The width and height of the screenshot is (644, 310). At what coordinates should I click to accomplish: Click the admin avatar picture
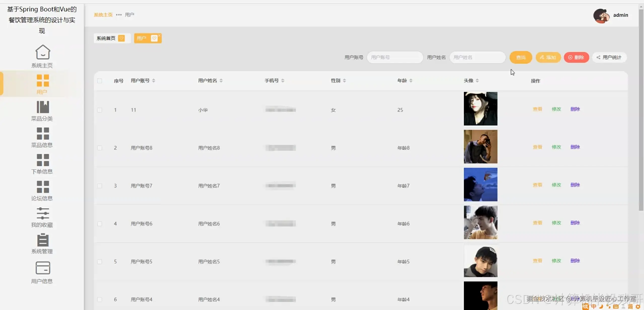pyautogui.click(x=601, y=16)
